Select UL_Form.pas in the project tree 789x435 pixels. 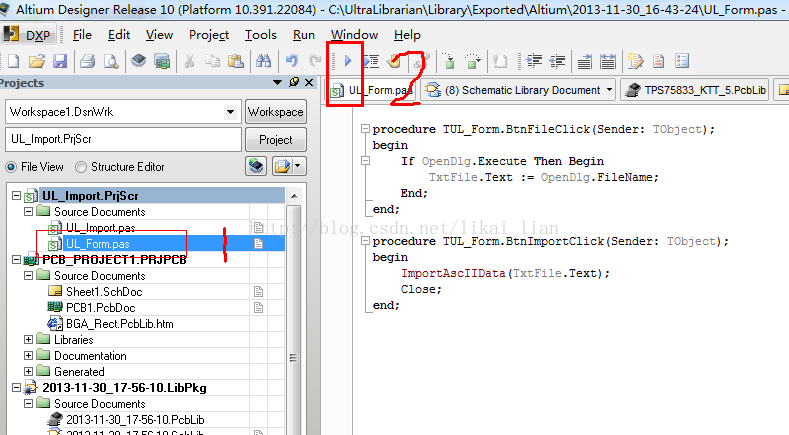point(98,244)
